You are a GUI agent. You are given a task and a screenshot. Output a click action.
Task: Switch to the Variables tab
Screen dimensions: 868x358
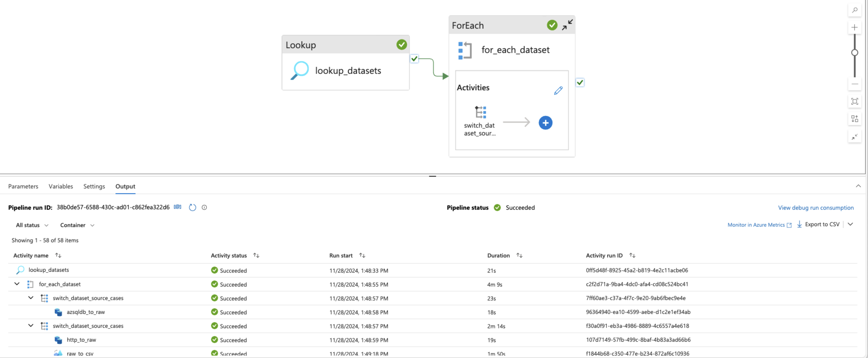click(61, 186)
